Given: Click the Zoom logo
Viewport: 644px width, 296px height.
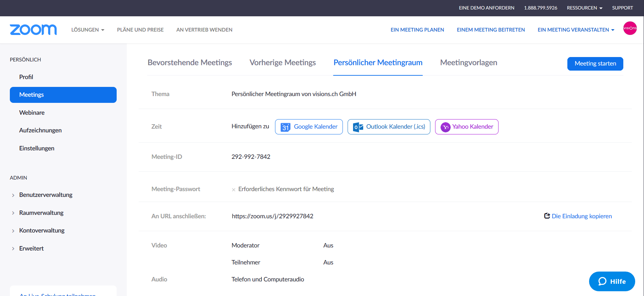Looking at the screenshot, I should tap(33, 30).
